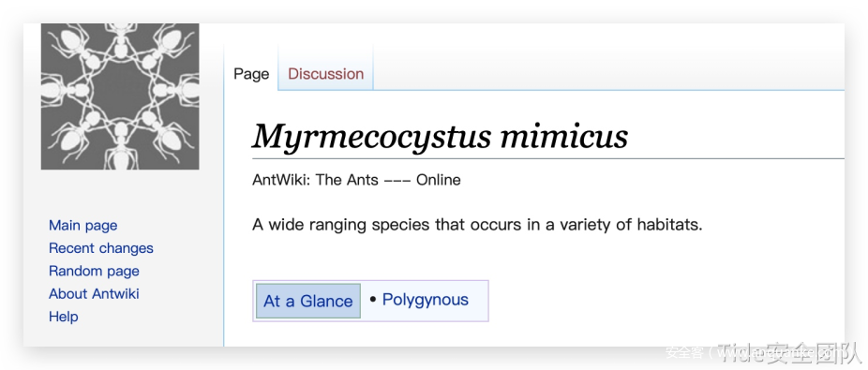868x370 pixels.
Task: Go to Recent changes
Action: pyautogui.click(x=100, y=248)
